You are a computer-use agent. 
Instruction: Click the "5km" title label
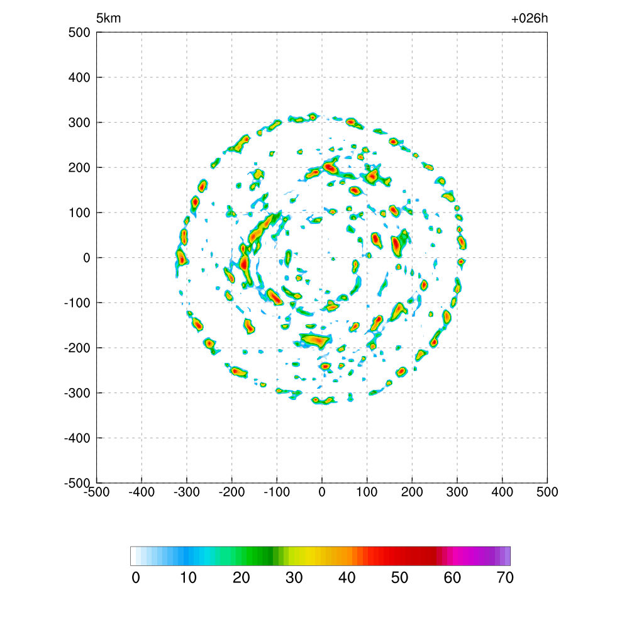108,18
